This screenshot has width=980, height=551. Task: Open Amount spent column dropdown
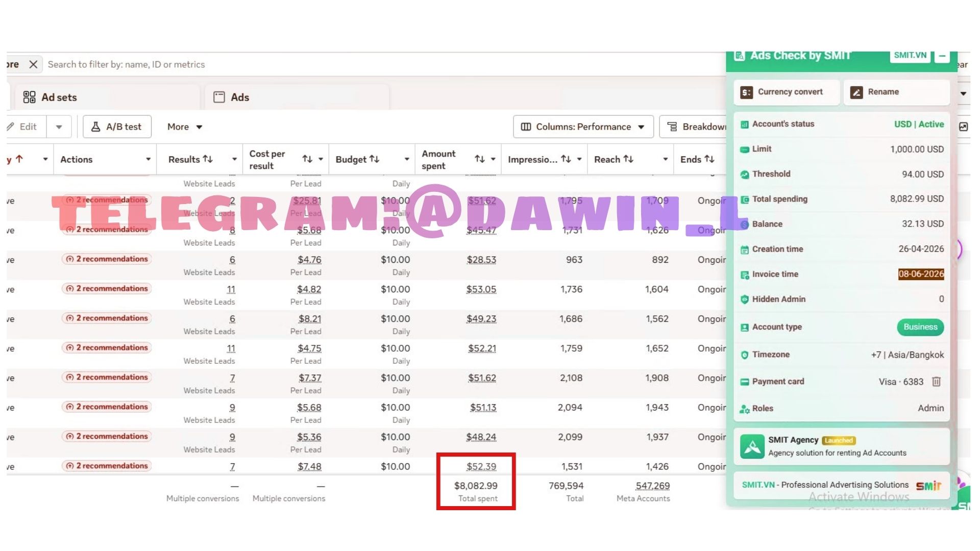[493, 159]
